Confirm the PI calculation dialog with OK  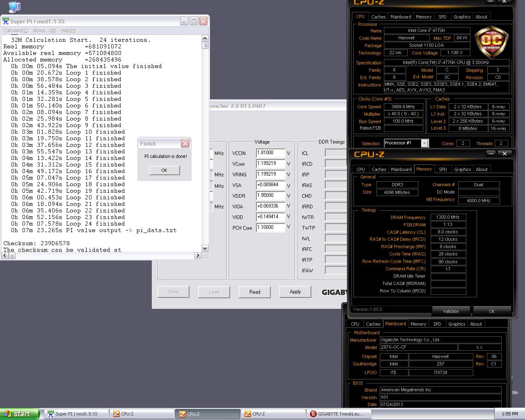[x=164, y=170]
